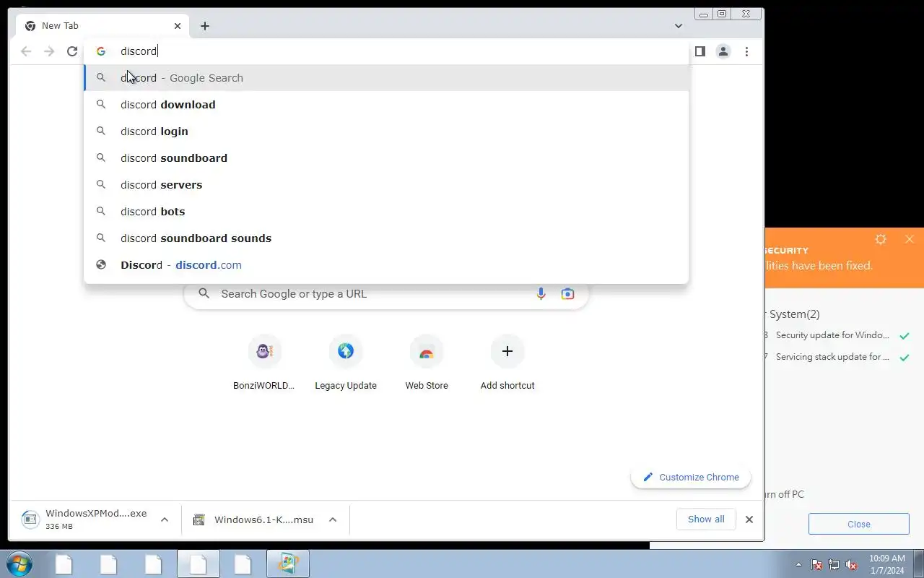Pick the discord soundboard suggestion

coord(386,158)
